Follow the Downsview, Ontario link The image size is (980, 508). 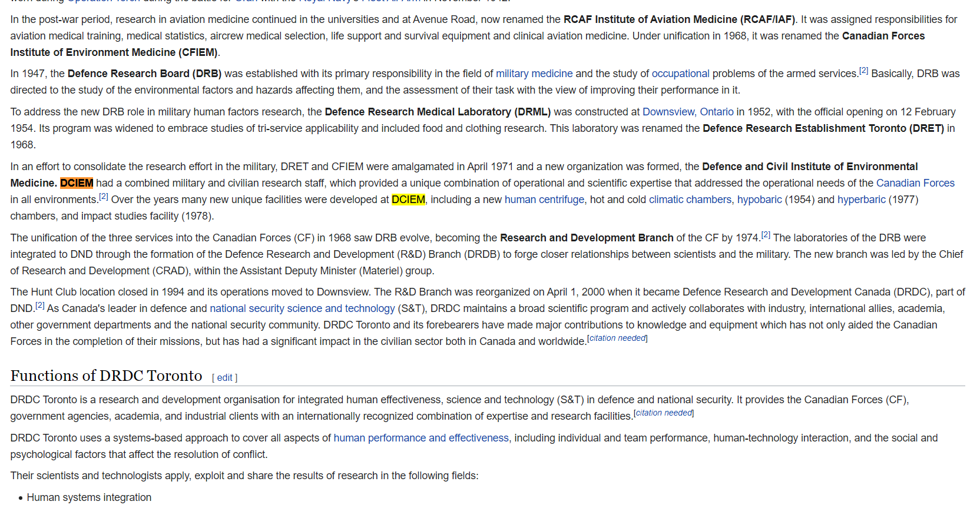(x=688, y=112)
